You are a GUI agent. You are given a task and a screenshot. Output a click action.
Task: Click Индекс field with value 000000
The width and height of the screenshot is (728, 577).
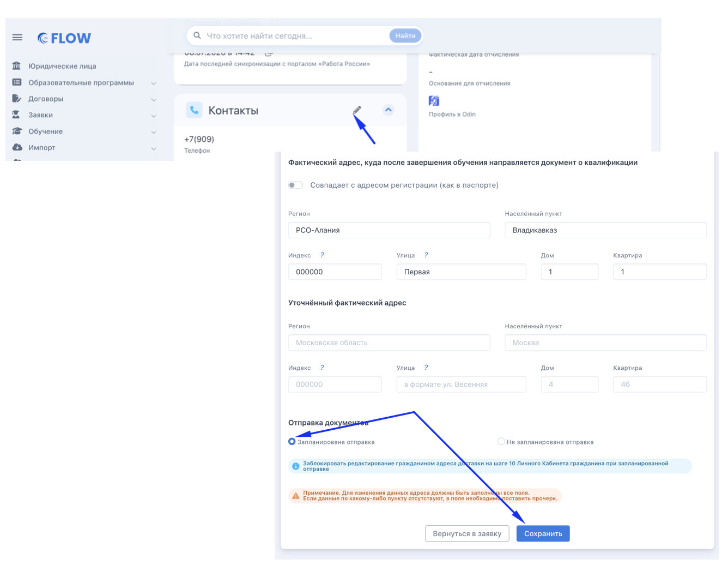point(335,272)
